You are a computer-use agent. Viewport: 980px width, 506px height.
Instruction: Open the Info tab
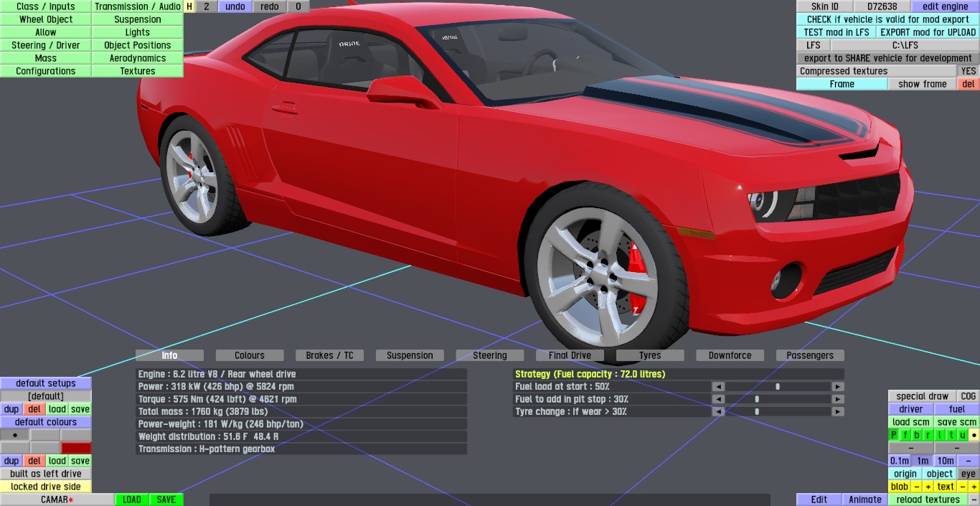170,355
